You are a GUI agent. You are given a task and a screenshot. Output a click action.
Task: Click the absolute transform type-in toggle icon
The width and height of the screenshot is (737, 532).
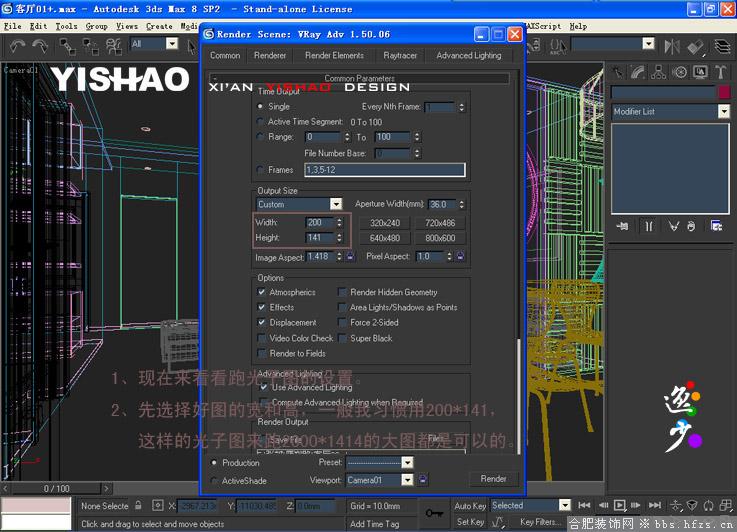coord(157,506)
